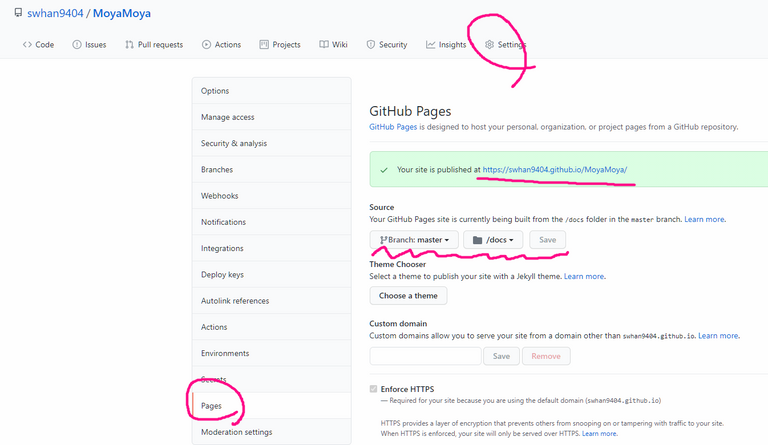Select Actions in settings sidebar

pos(272,327)
